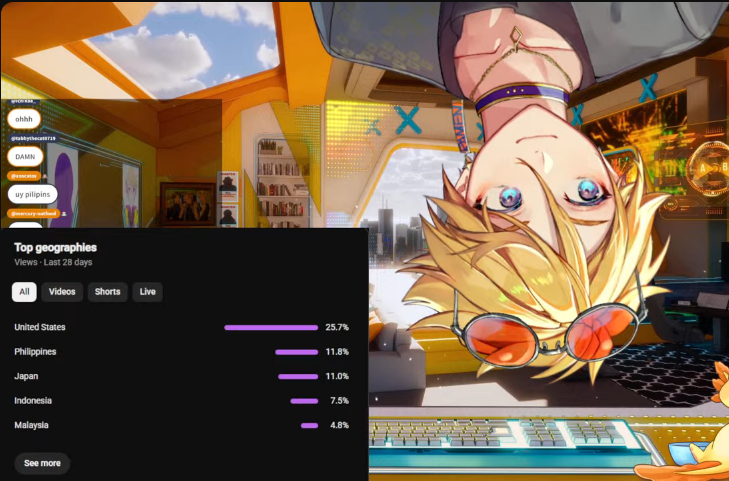Click the 4.8% value

pyautogui.click(x=339, y=425)
